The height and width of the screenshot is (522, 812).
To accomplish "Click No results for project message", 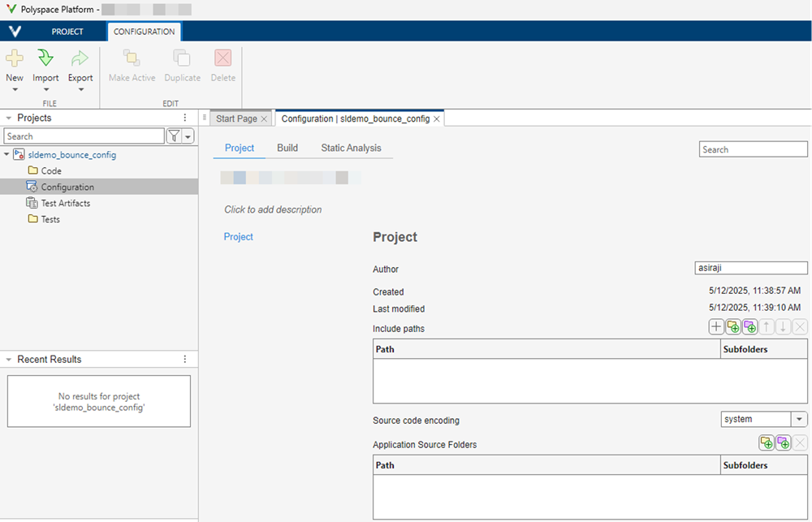I will click(99, 402).
